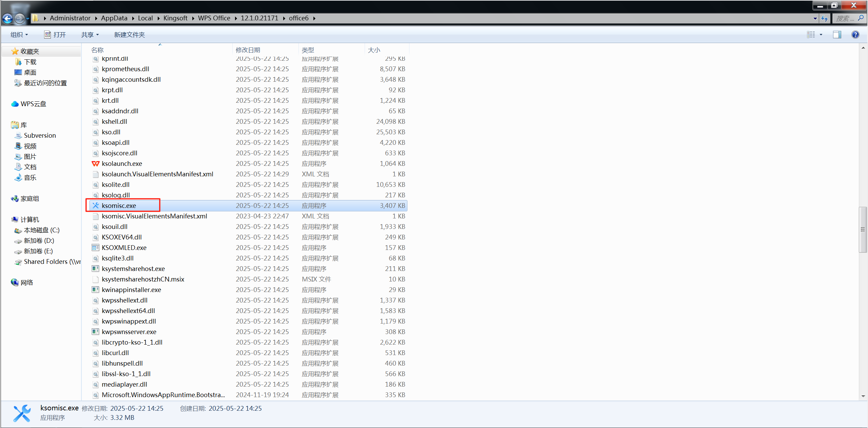Click WPS Office breadcrumb segment
This screenshot has height=428, width=868.
(214, 18)
